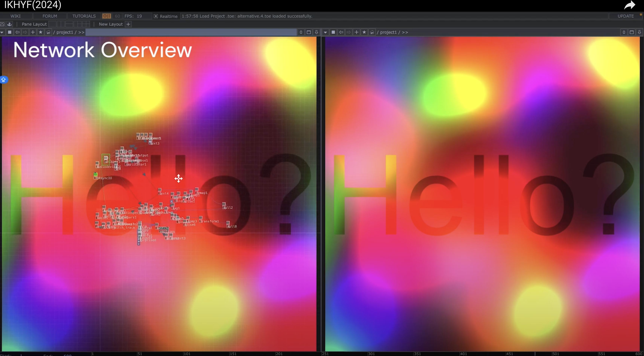Select the switch2 node
The width and height of the screenshot is (644, 356).
tap(157, 225)
